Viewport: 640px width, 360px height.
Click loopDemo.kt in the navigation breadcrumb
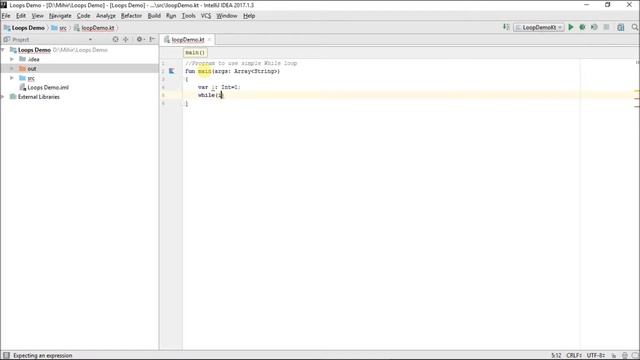point(94,28)
